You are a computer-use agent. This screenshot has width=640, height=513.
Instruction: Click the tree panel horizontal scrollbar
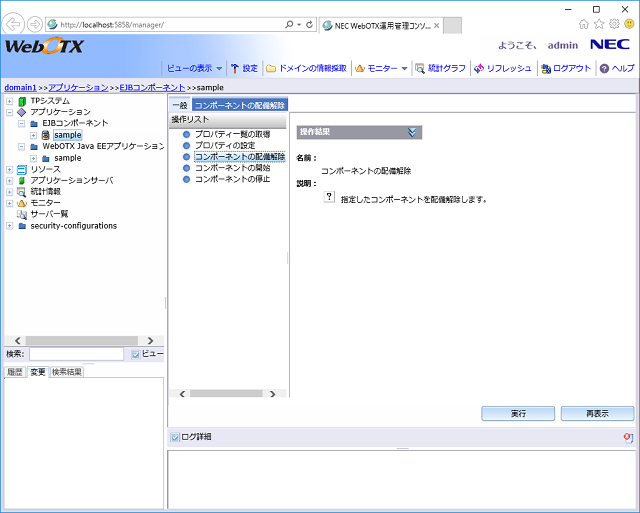[x=82, y=340]
